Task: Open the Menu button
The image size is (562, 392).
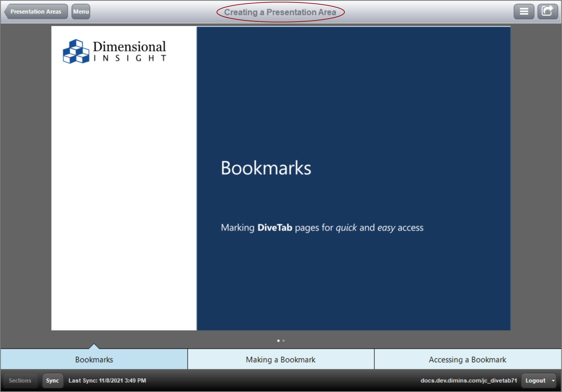Action: tap(80, 11)
